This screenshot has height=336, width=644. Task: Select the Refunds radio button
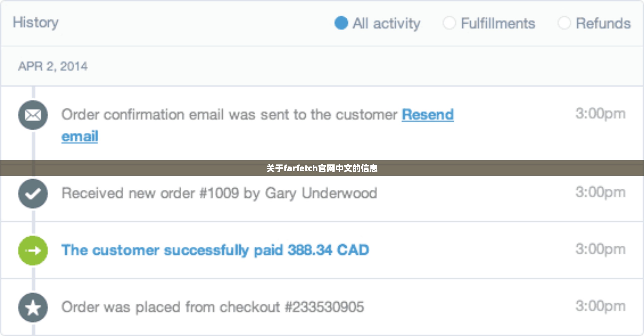tap(564, 23)
